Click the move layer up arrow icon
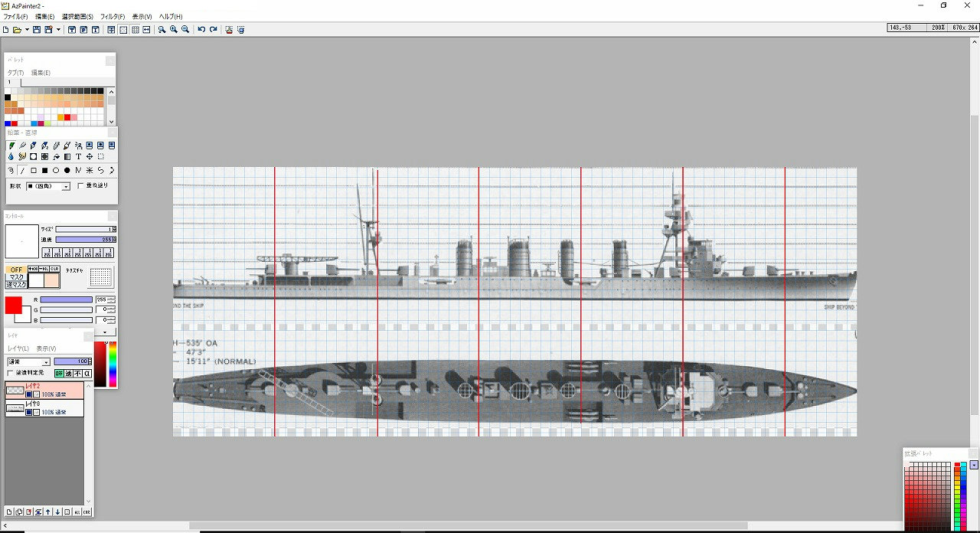Image resolution: width=980 pixels, height=533 pixels. [47, 512]
